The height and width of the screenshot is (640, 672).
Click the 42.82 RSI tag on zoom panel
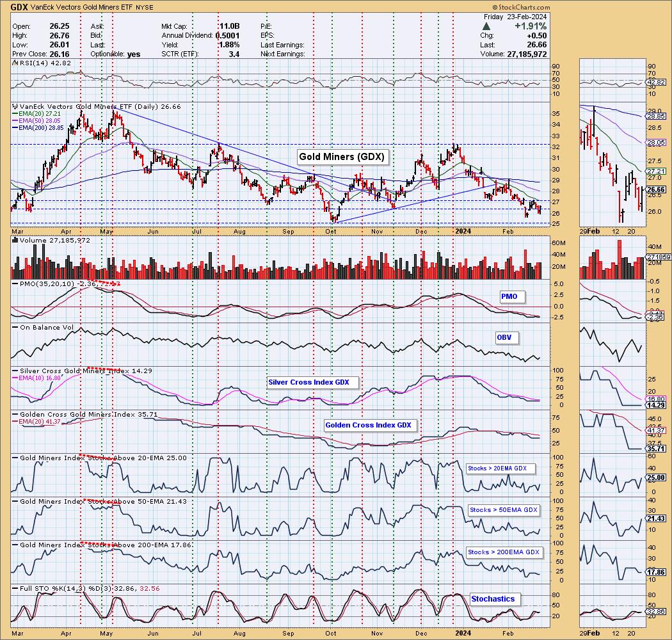(657, 82)
